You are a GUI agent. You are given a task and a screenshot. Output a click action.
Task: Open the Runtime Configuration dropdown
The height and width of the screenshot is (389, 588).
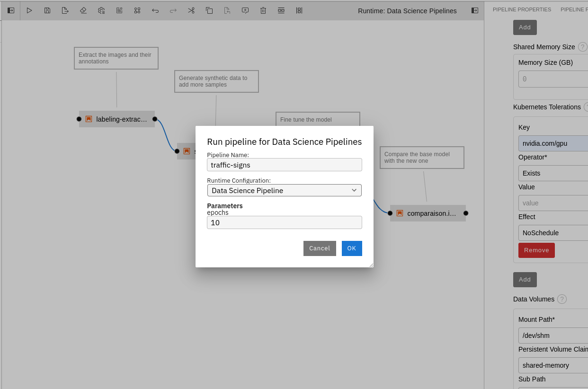click(x=285, y=190)
